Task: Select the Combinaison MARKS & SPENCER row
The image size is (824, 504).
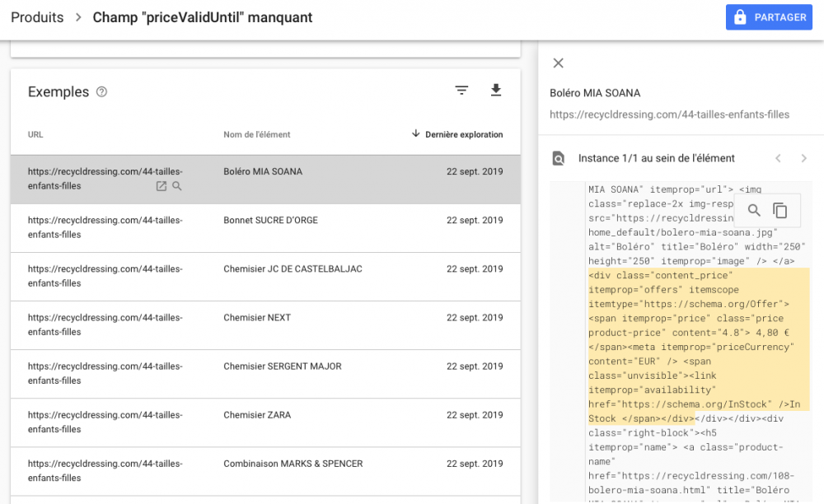Action: point(265,471)
